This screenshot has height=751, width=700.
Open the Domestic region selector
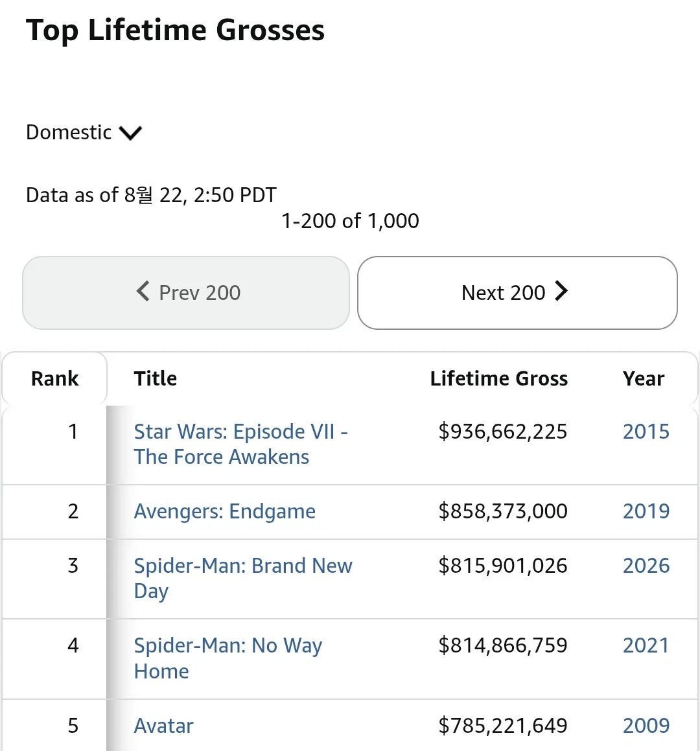pos(84,132)
